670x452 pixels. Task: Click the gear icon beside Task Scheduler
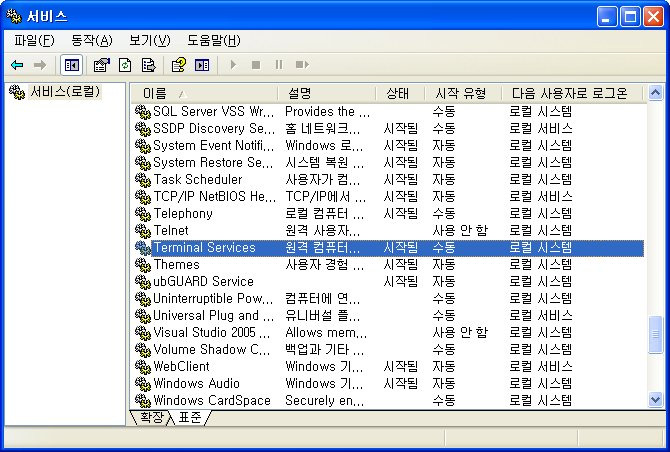point(143,180)
